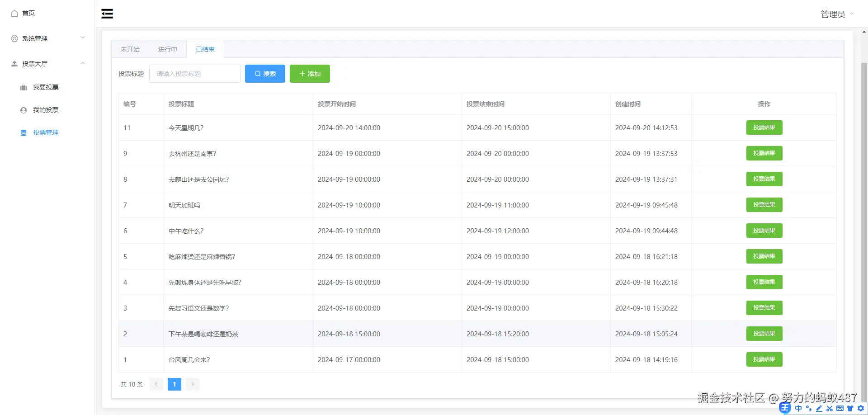Open the IME settings gear icon
This screenshot has width=868, height=415.
point(861,408)
